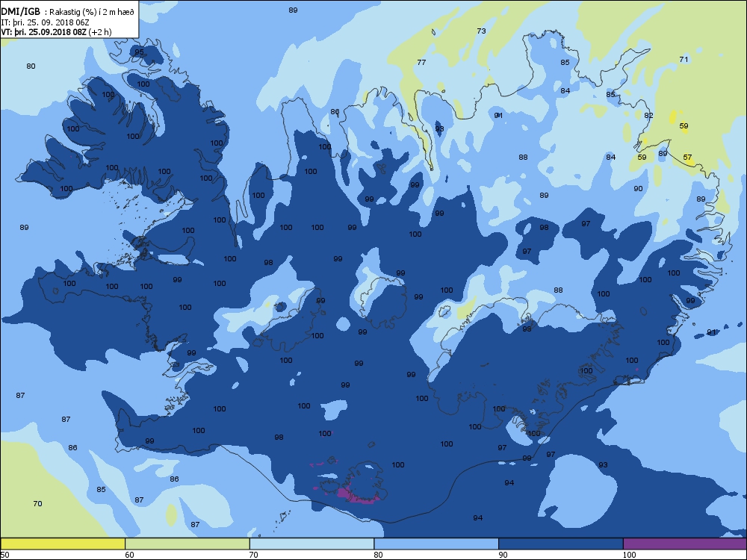The height and width of the screenshot is (560, 747).
Task: Click the humidity value 77 on the map
Action: click(x=421, y=63)
